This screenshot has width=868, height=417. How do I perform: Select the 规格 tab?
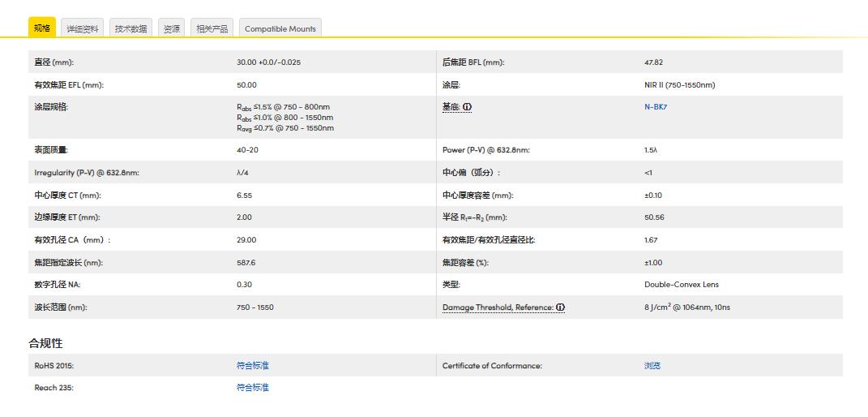click(42, 28)
